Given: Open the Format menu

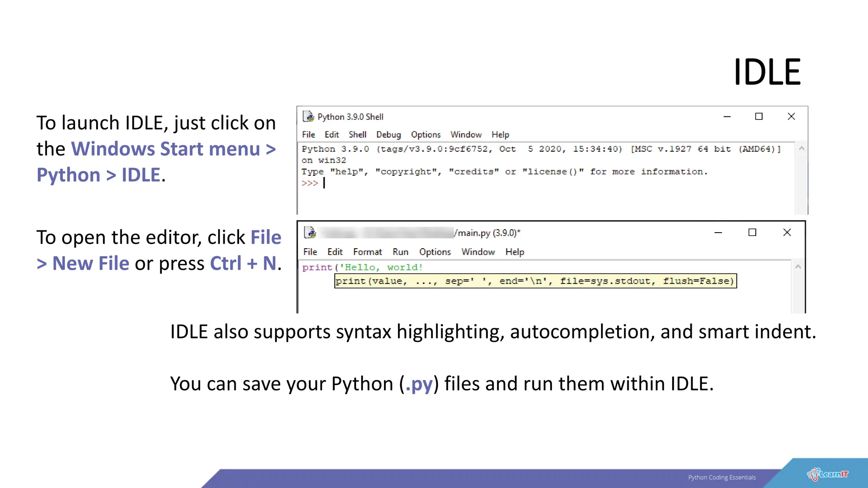Looking at the screenshot, I should click(367, 252).
